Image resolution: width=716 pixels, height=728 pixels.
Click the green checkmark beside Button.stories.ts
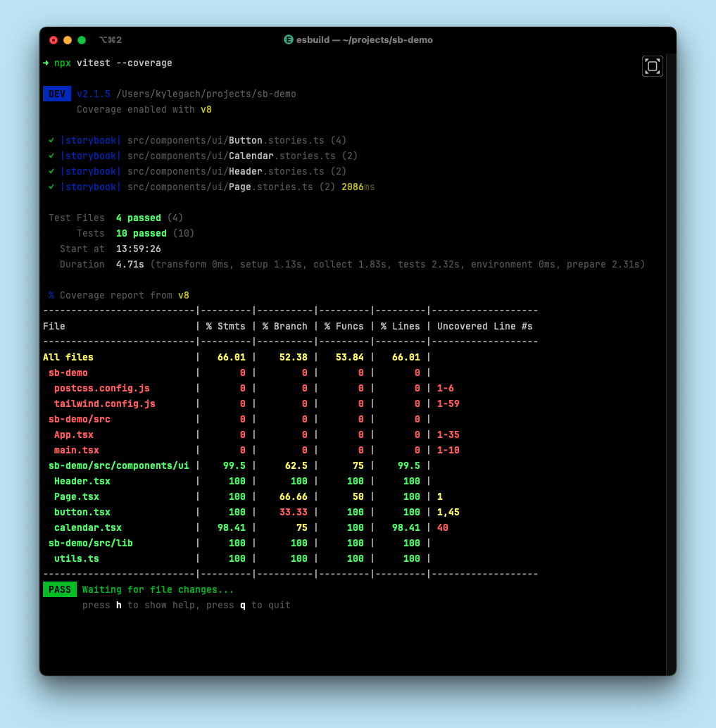[51, 140]
